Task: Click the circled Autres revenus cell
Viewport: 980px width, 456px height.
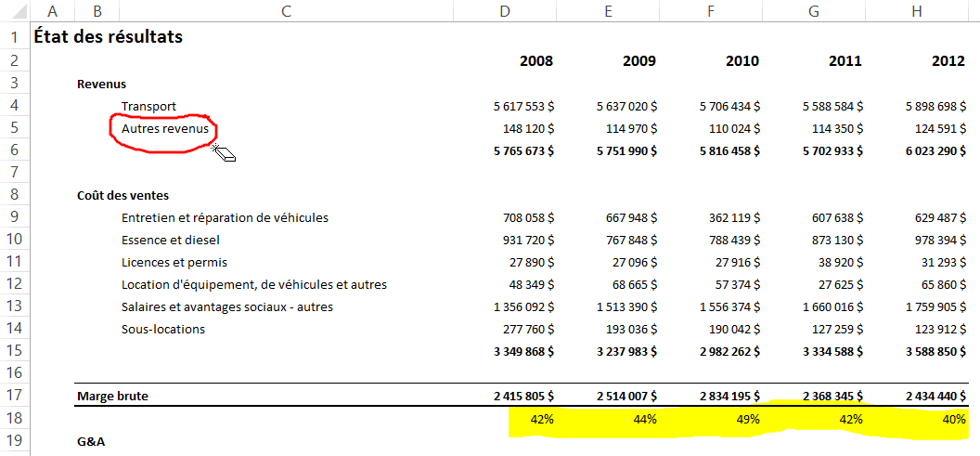Action: 164,129
